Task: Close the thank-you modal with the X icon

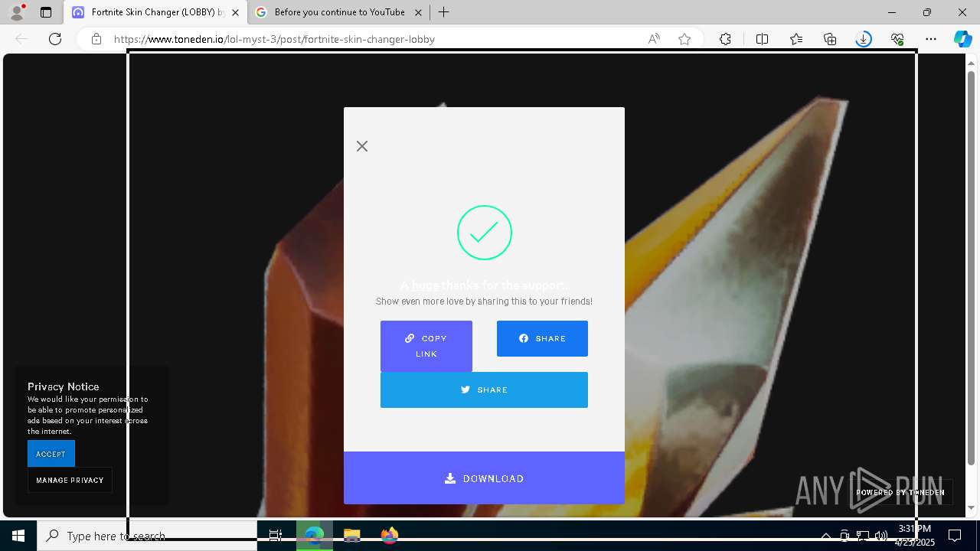Action: (362, 146)
